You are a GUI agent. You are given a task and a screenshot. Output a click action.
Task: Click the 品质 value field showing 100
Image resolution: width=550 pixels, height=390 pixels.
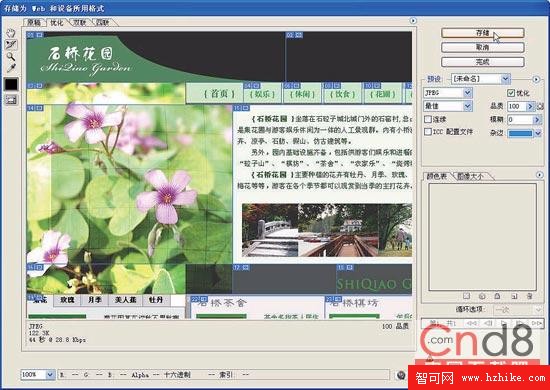(x=517, y=106)
